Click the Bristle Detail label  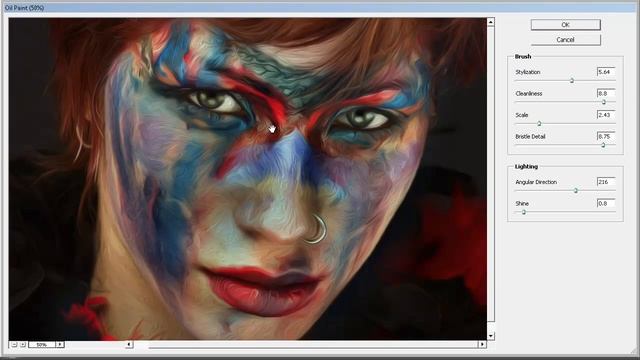[531, 136]
